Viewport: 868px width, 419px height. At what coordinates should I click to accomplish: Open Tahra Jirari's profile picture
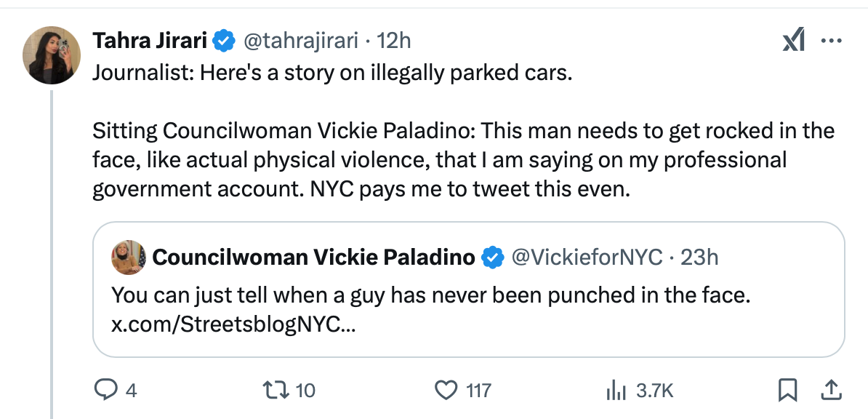[51, 55]
